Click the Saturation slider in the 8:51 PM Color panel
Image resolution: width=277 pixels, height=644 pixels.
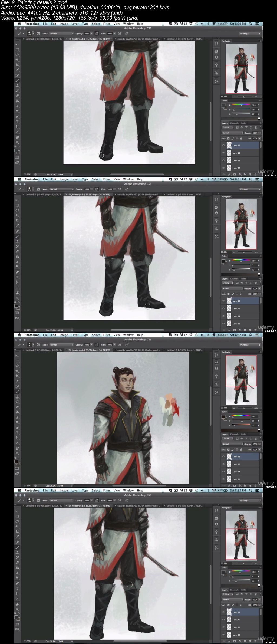(x=241, y=265)
